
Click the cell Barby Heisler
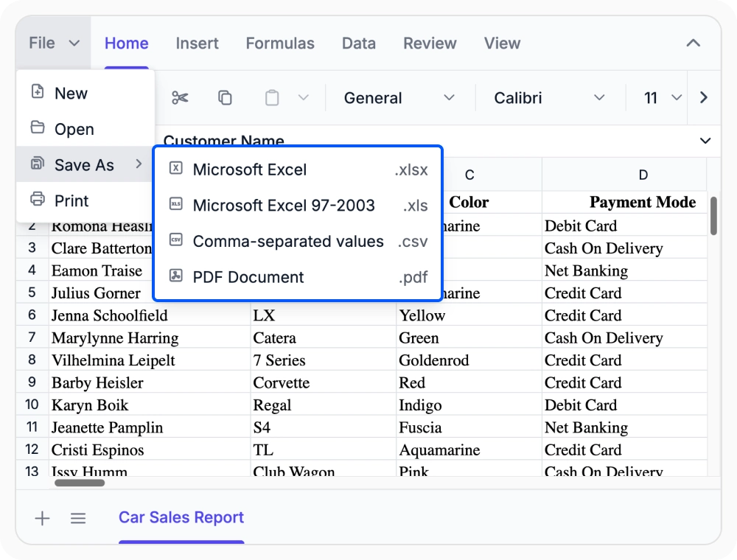[150, 382]
